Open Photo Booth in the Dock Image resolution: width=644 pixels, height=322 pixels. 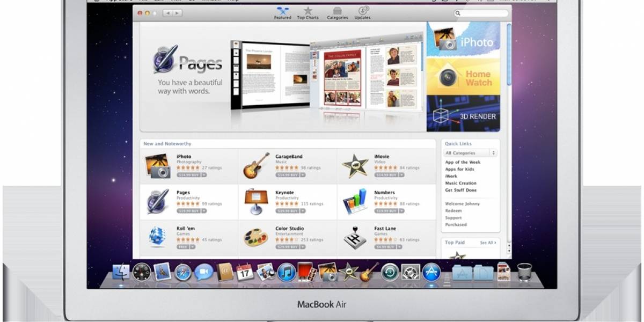[x=307, y=272]
